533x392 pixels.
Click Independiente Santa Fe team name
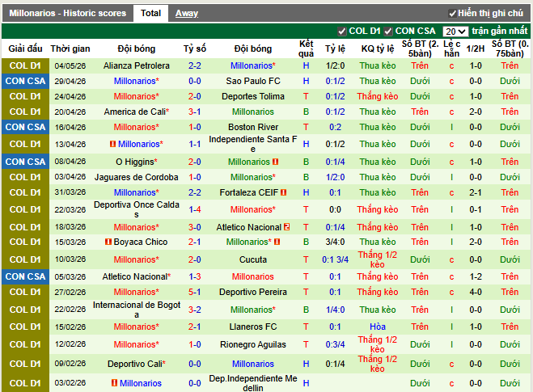(253, 144)
